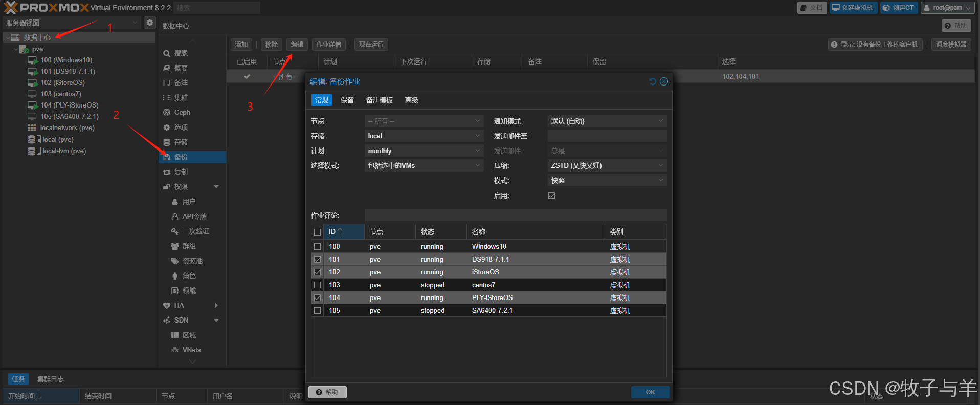This screenshot has width=980, height=405.
Task: Switch to the 任务 tasks tab
Action: tap(18, 379)
